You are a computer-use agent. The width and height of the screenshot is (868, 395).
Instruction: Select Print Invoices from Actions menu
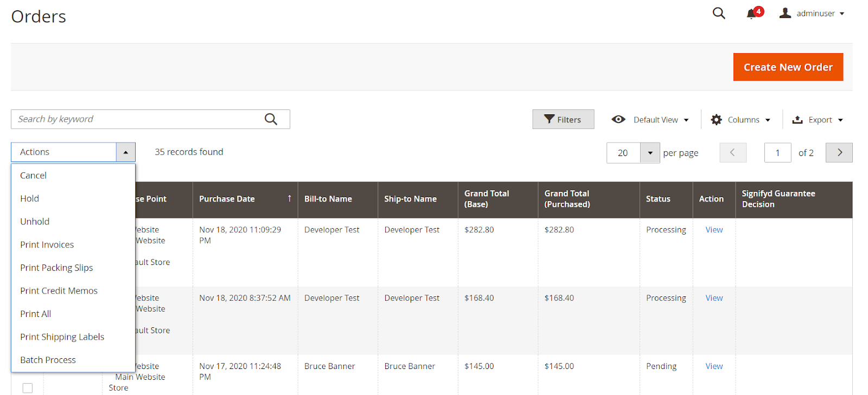coord(47,245)
